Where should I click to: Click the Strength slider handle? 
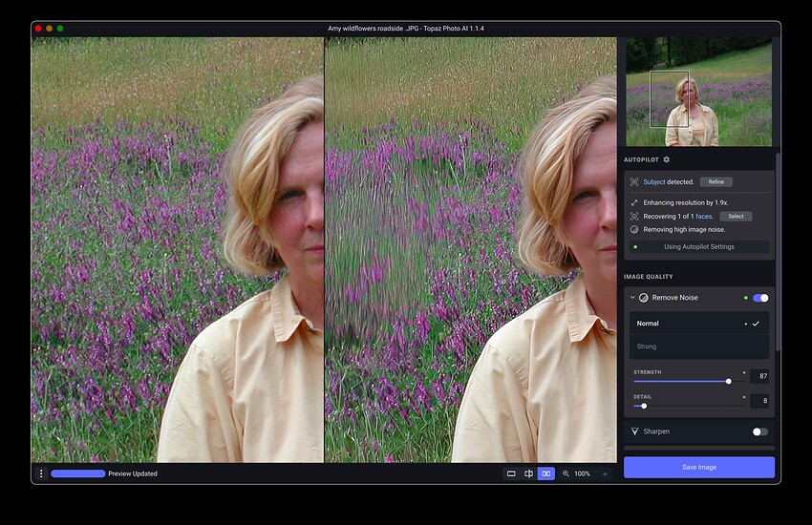pos(729,381)
